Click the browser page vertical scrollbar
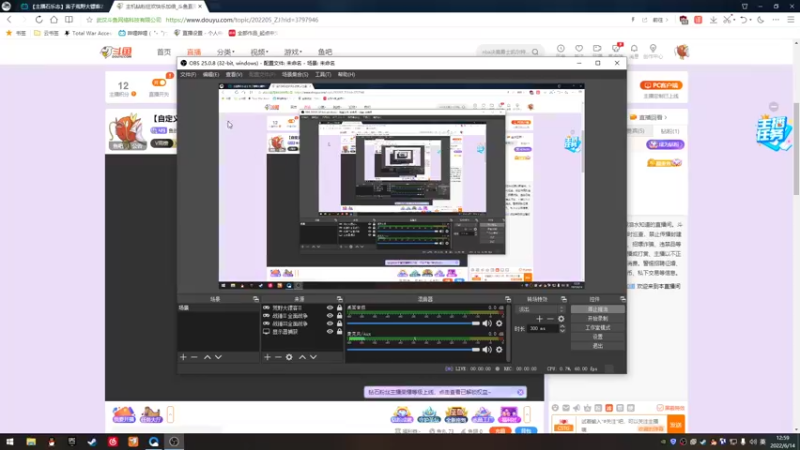 coord(796,148)
